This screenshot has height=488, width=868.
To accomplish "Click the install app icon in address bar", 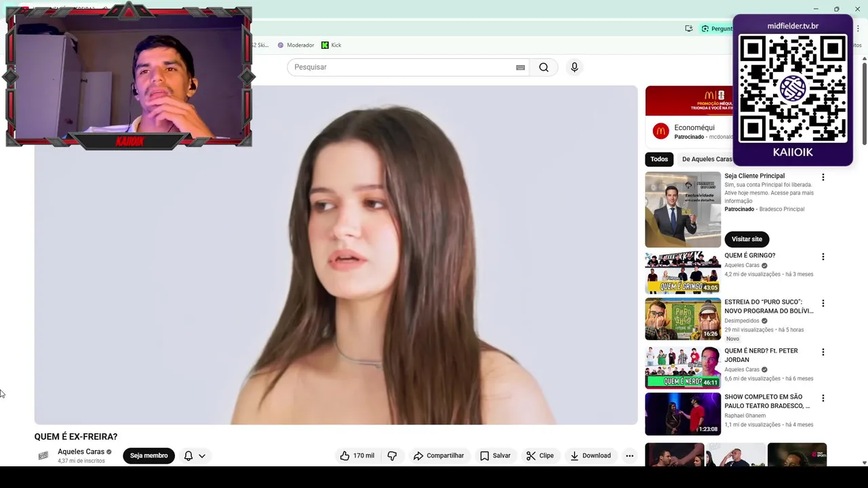I will coord(689,28).
